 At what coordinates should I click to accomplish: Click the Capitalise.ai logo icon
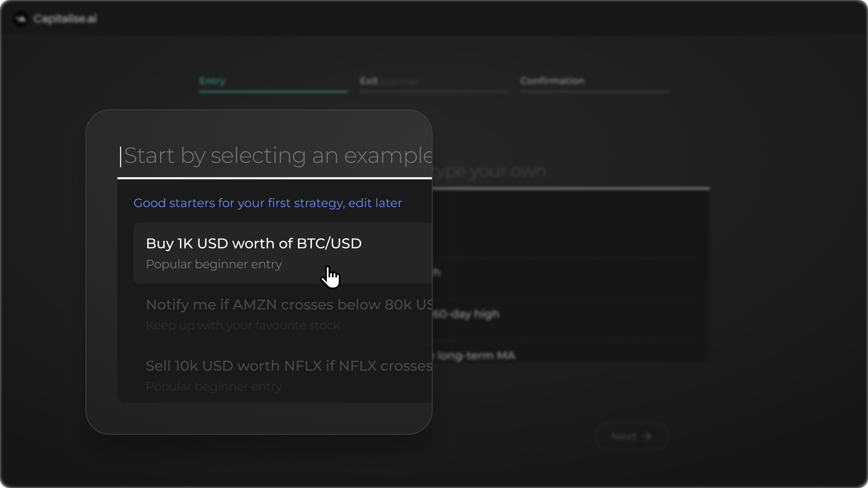(20, 19)
